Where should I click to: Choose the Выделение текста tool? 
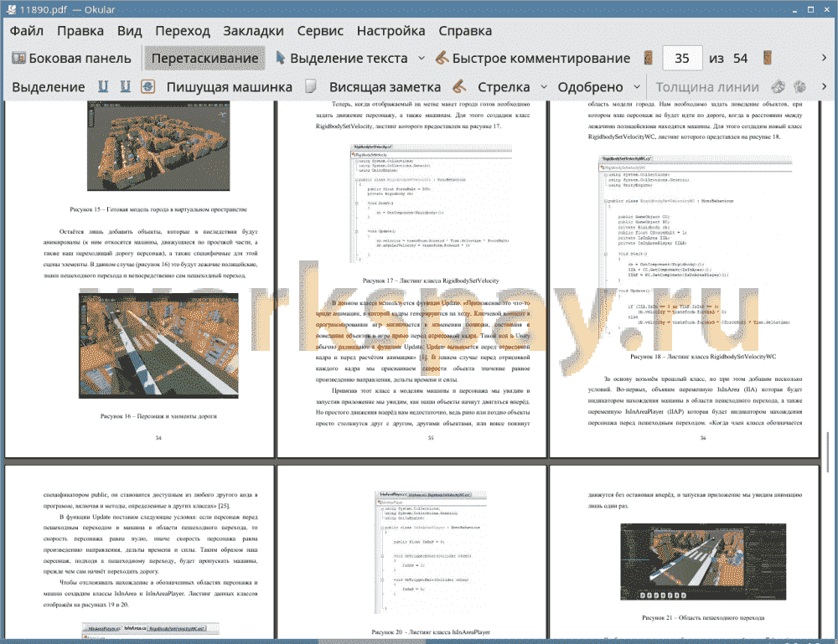click(342, 59)
